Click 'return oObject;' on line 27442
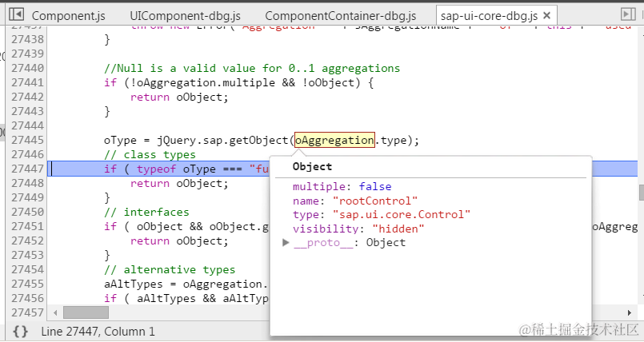The height and width of the screenshot is (342, 644). [x=179, y=97]
